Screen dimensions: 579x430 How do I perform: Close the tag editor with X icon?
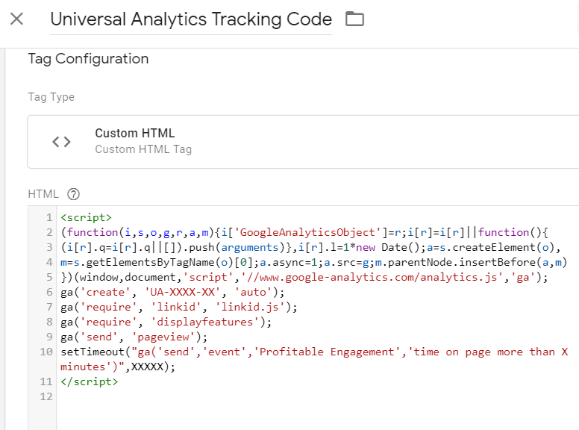pos(17,19)
